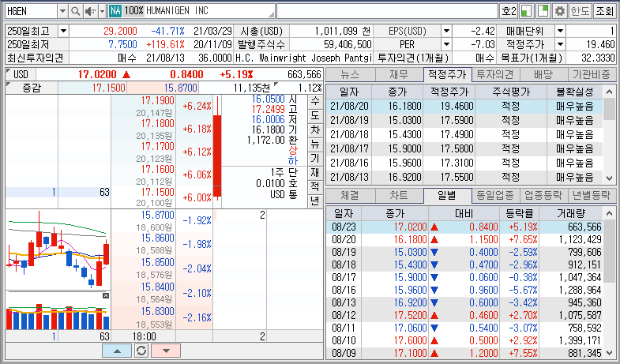Click the 뉴 vertical side button
Image resolution: width=620 pixels, height=364 pixels.
click(x=315, y=144)
